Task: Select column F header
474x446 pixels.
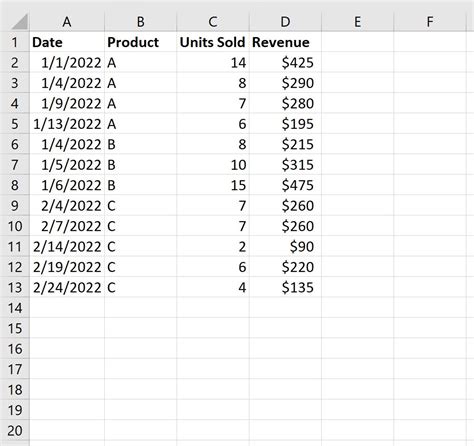Action: 430,22
